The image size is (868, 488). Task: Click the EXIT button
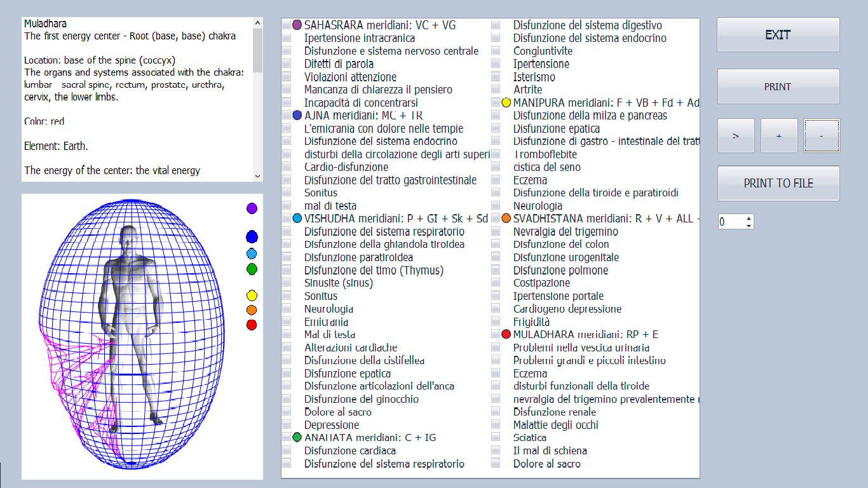778,35
